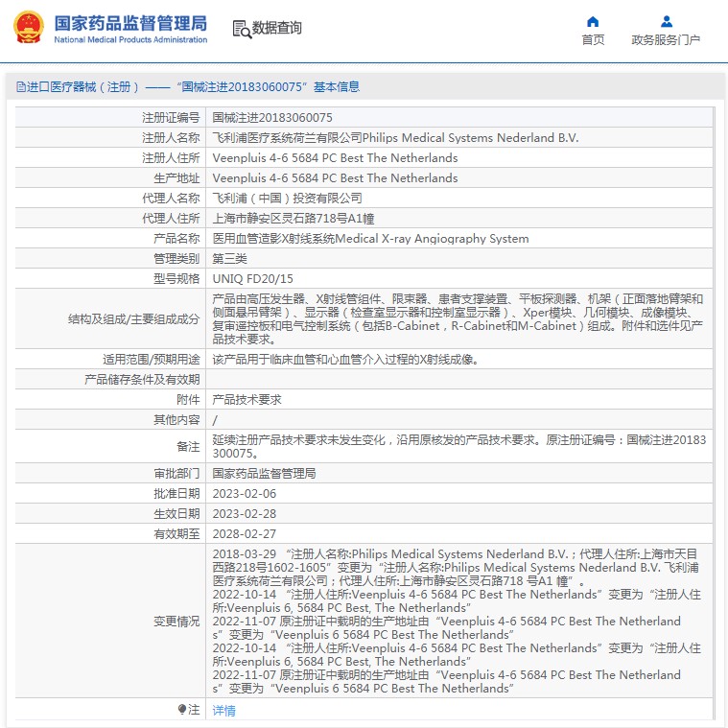Click expiry date 2028-02-27
The height and width of the screenshot is (728, 728).
click(245, 534)
